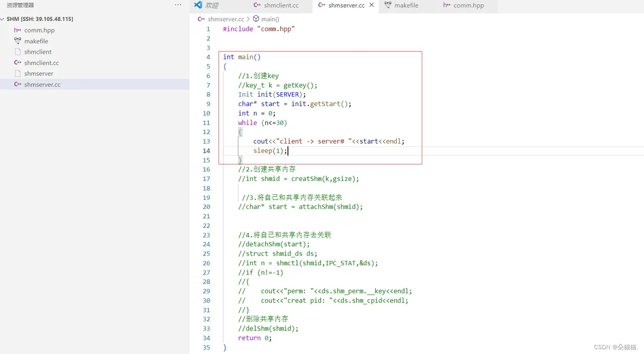644x354 pixels.
Task: Click 'Init init(SERVER);' on line 8
Action: [x=272, y=94]
